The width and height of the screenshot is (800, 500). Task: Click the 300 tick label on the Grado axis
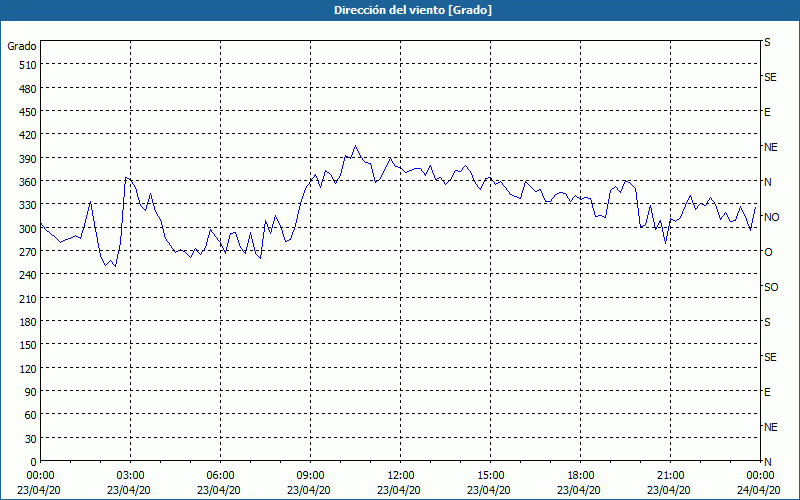tap(28, 229)
